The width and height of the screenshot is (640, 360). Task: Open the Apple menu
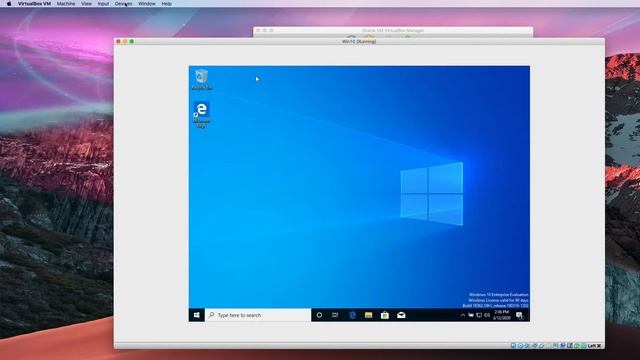9,4
